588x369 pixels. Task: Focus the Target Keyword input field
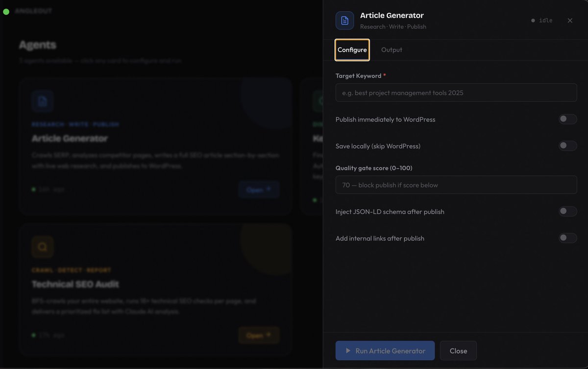point(456,92)
